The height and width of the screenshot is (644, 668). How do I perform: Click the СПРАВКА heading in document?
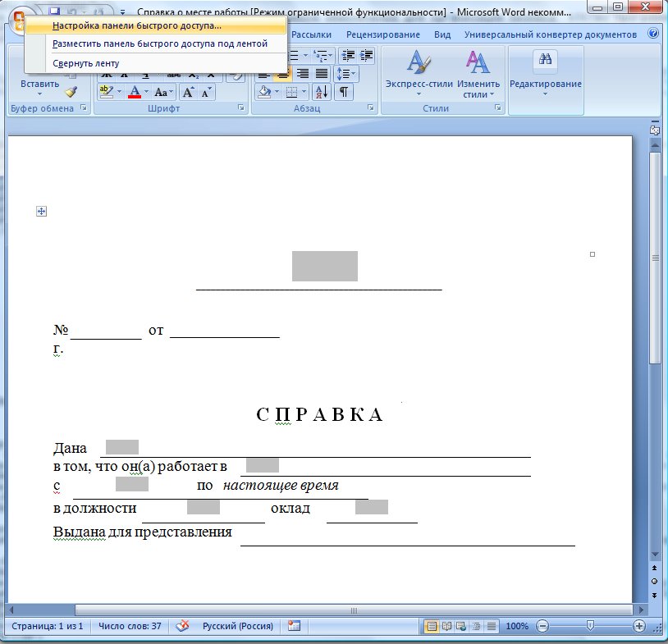click(319, 414)
